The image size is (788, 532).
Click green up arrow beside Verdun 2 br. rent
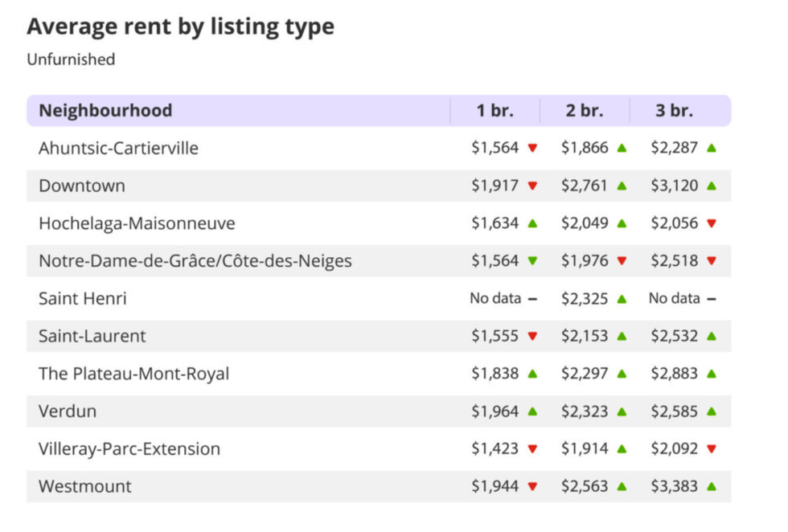coord(622,411)
